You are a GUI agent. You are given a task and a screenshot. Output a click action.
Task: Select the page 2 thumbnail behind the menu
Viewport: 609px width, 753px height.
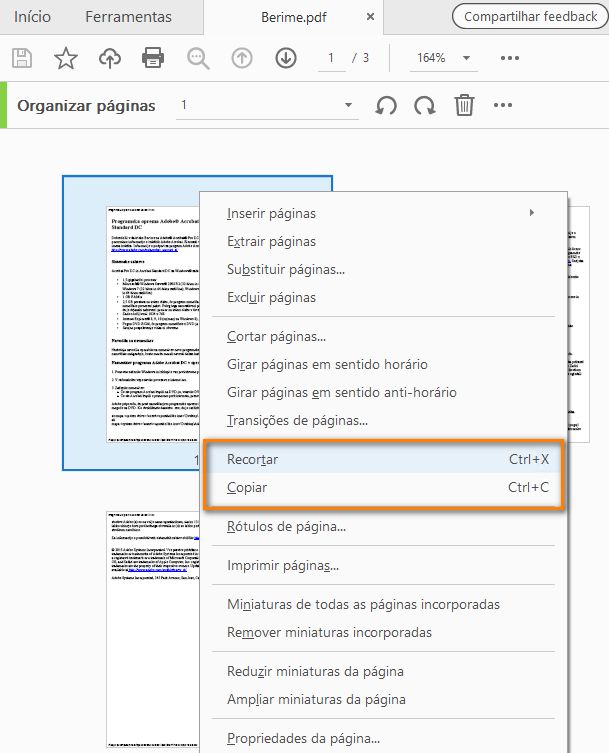point(579,324)
